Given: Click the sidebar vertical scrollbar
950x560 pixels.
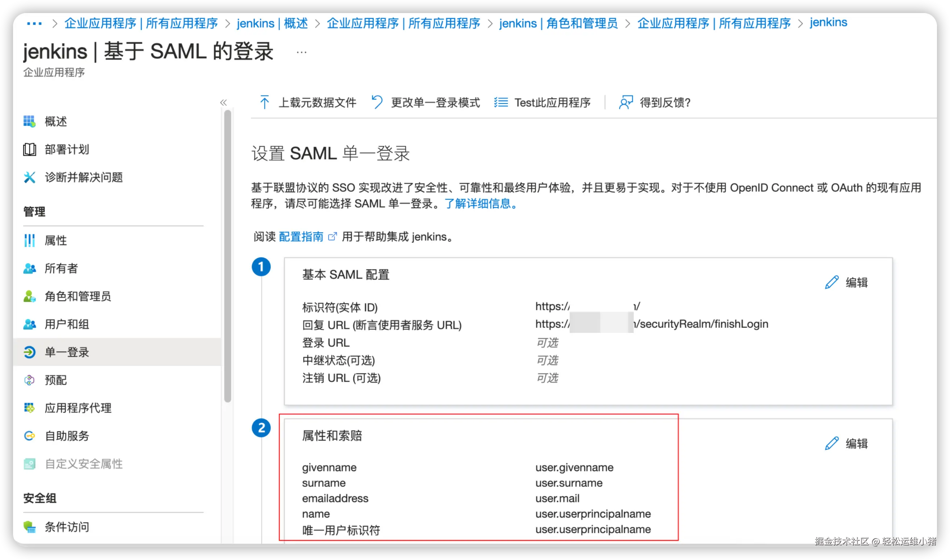Looking at the screenshot, I should 227,256.
